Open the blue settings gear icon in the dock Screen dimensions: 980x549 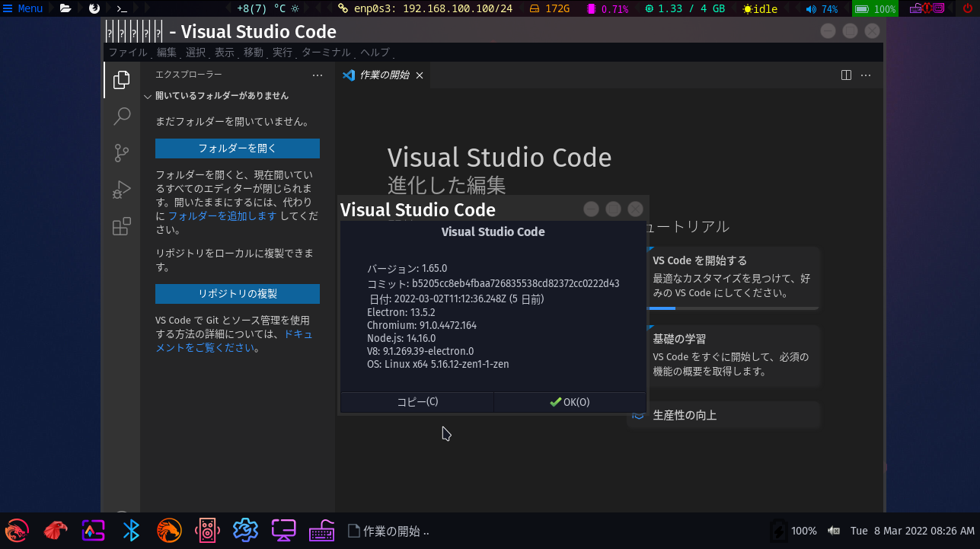[245, 530]
